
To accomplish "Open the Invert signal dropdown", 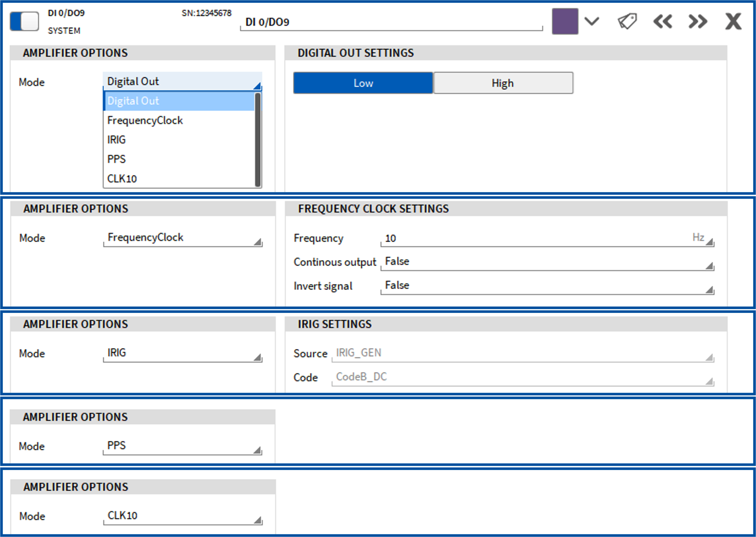I will click(547, 286).
